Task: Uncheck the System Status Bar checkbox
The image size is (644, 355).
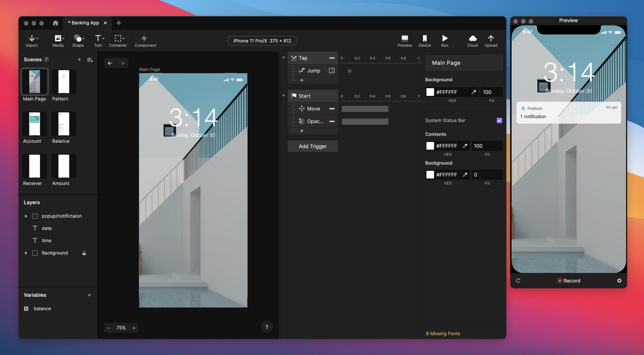Action: [x=499, y=120]
